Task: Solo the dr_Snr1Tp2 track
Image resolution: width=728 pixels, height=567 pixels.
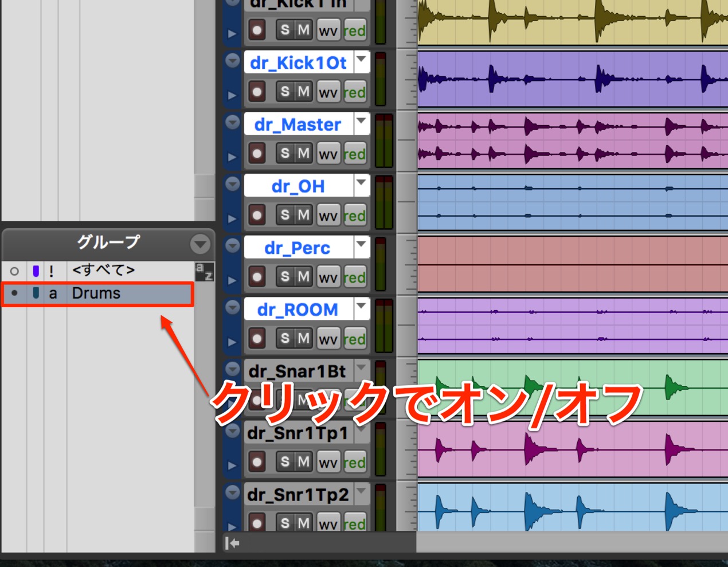Action: click(x=285, y=523)
